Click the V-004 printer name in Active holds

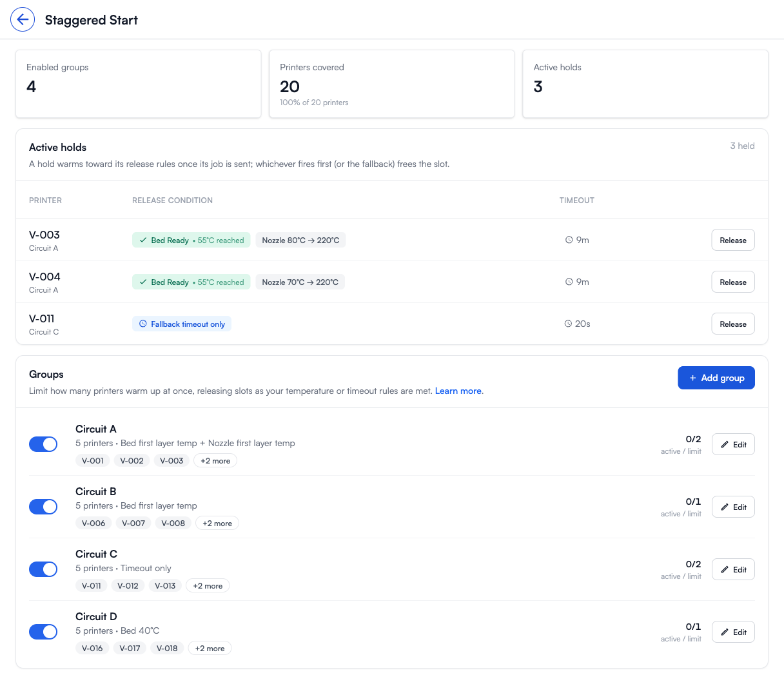tap(44, 277)
